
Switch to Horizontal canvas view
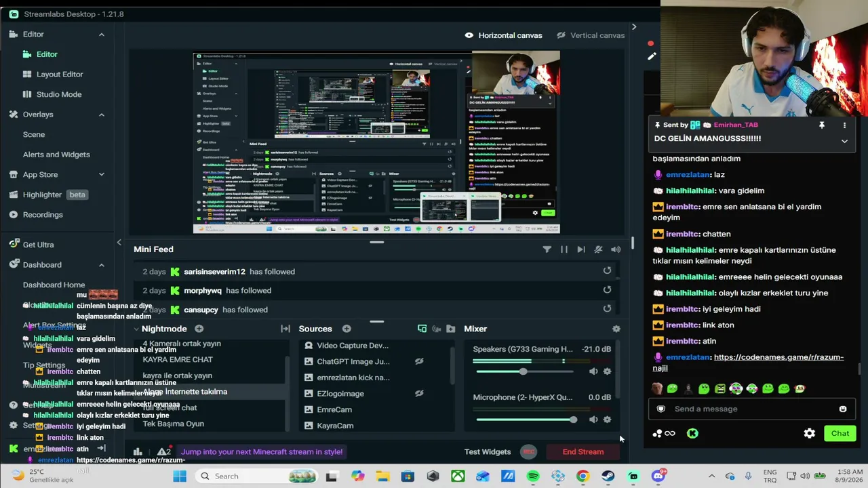503,35
